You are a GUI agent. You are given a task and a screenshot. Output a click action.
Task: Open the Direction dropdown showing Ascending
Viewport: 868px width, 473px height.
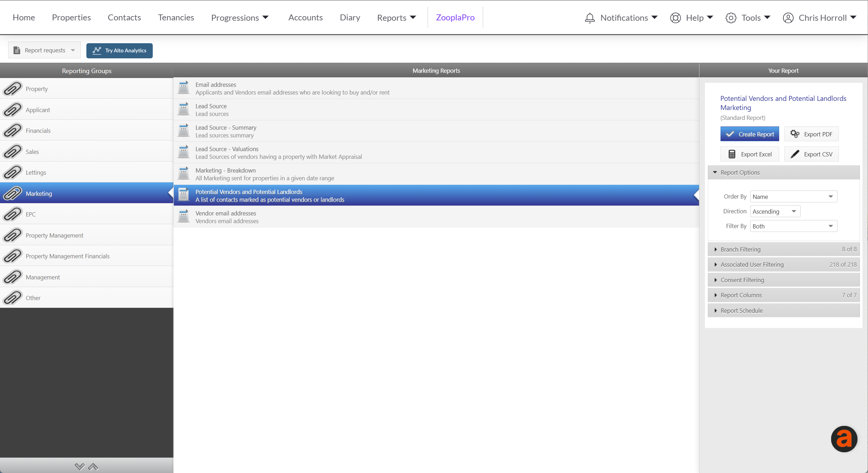click(775, 211)
